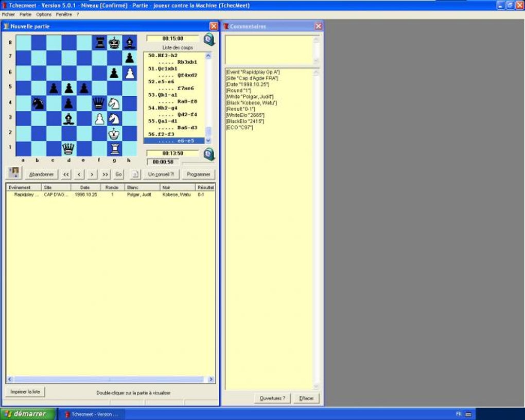Click the bottom chess clock icon
The width and height of the screenshot is (525, 420).
tap(209, 154)
